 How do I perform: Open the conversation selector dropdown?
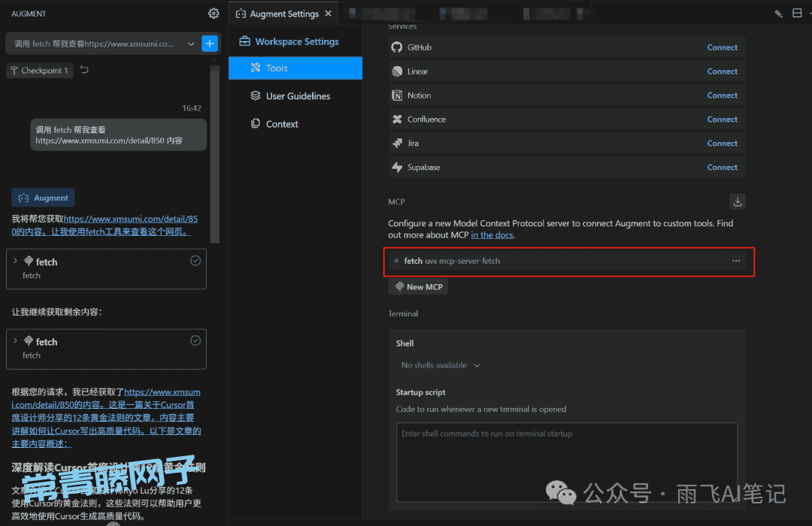point(190,44)
